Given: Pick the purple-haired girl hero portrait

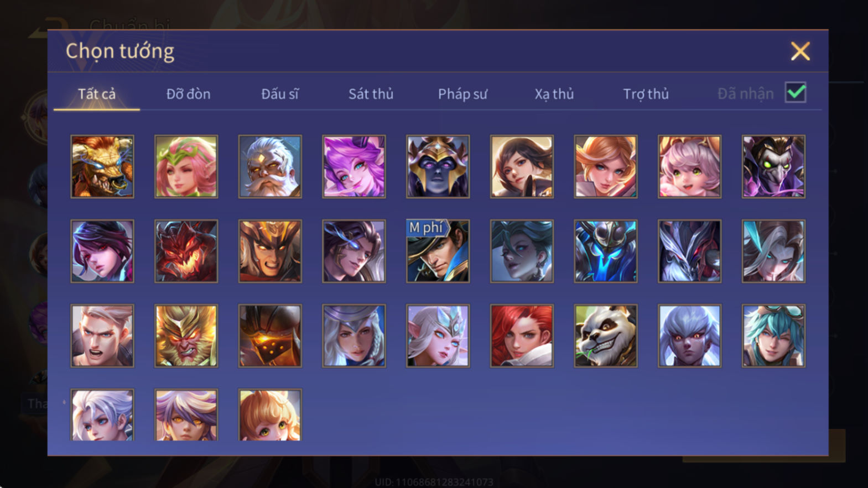Looking at the screenshot, I should (x=354, y=166).
